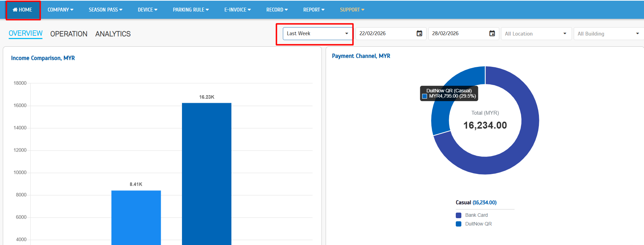Viewport: 644px width, 245px height.
Task: Open the Company menu
Action: click(x=60, y=10)
